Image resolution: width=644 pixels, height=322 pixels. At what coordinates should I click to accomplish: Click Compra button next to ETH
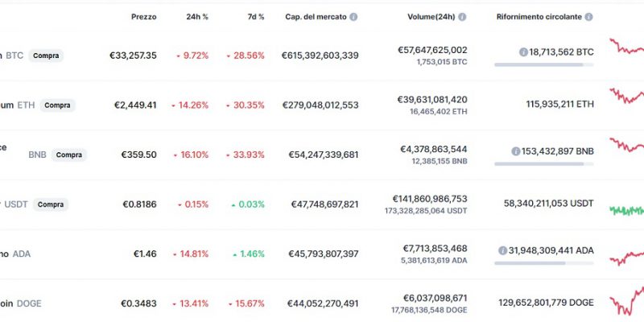(x=57, y=105)
